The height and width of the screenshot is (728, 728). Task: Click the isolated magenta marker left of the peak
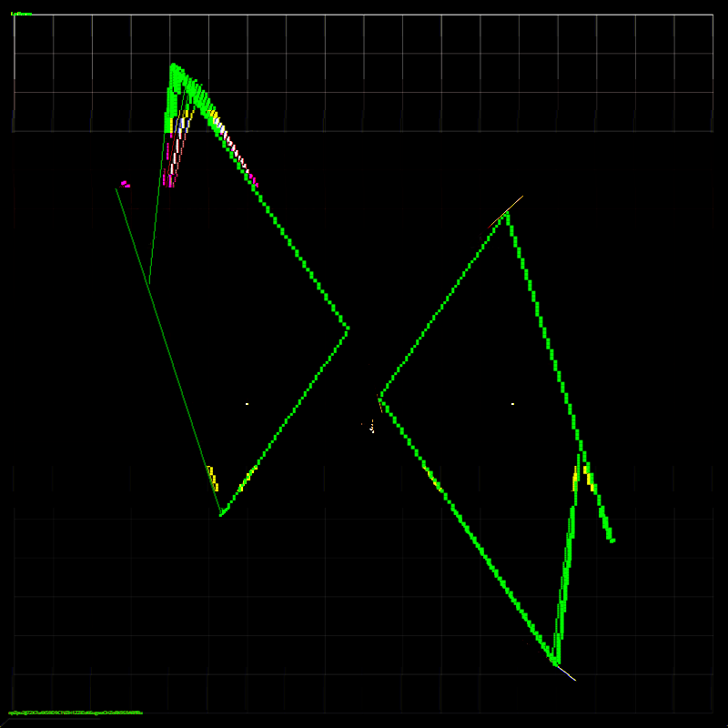(x=125, y=184)
